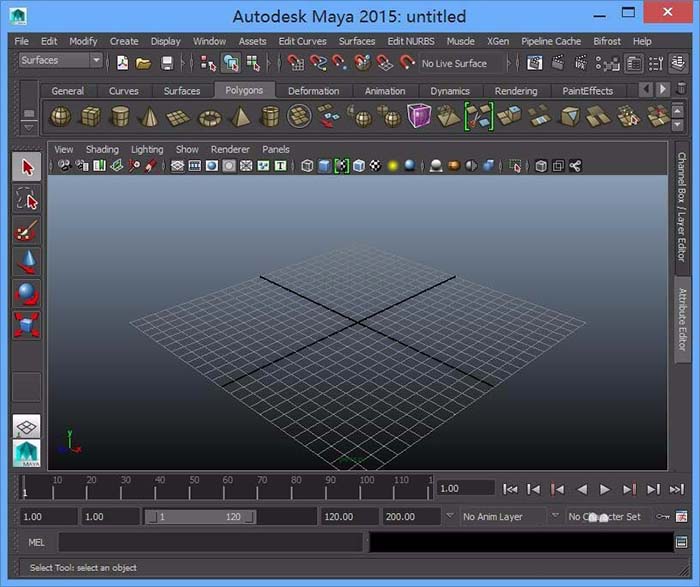Screen dimensions: 700x587
Task: Activate the Select Tool arrow
Action: click(x=27, y=168)
